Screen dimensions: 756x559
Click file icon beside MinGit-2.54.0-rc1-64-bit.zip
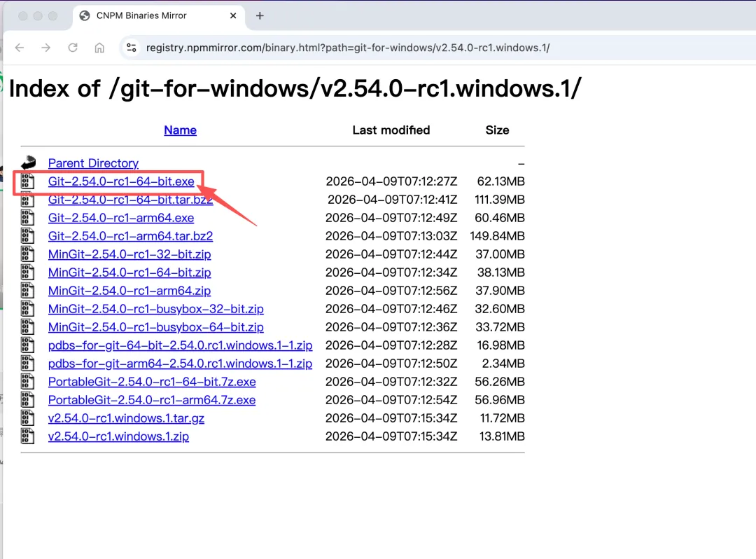coord(27,272)
